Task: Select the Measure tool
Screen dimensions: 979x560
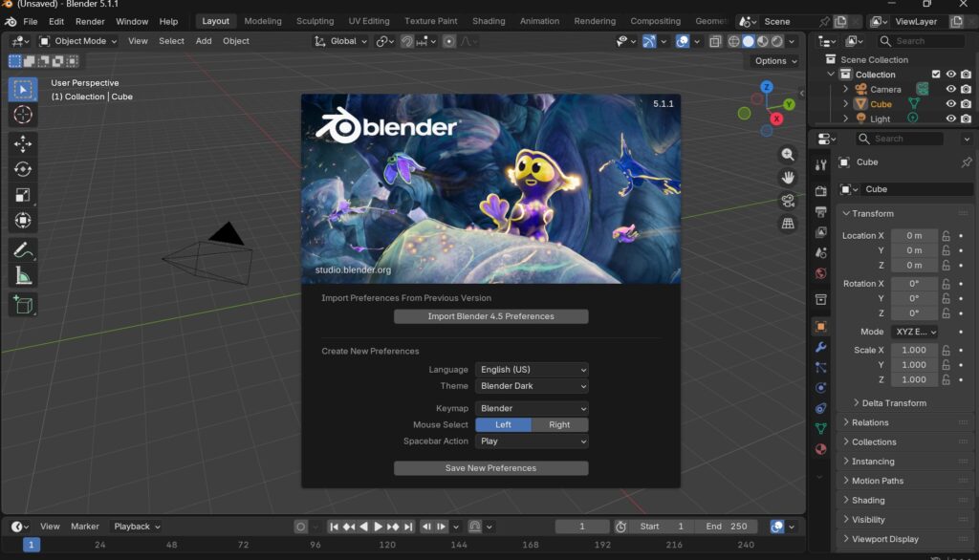Action: coord(23,276)
